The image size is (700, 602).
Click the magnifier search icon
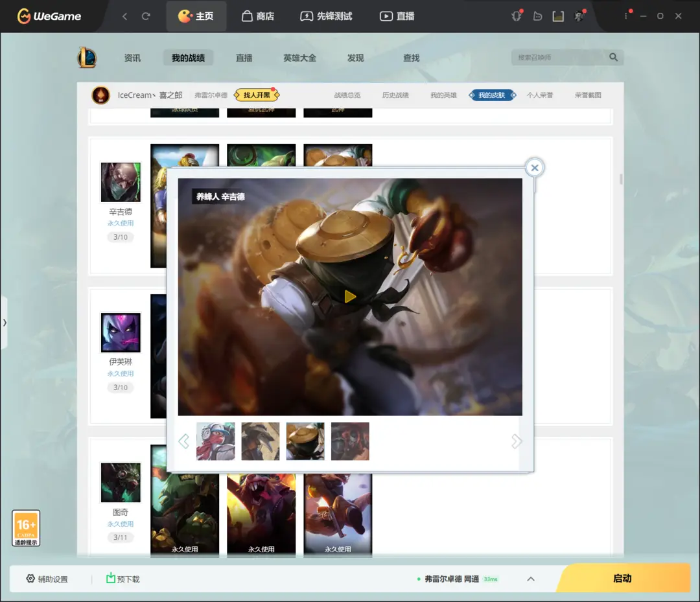[614, 57]
